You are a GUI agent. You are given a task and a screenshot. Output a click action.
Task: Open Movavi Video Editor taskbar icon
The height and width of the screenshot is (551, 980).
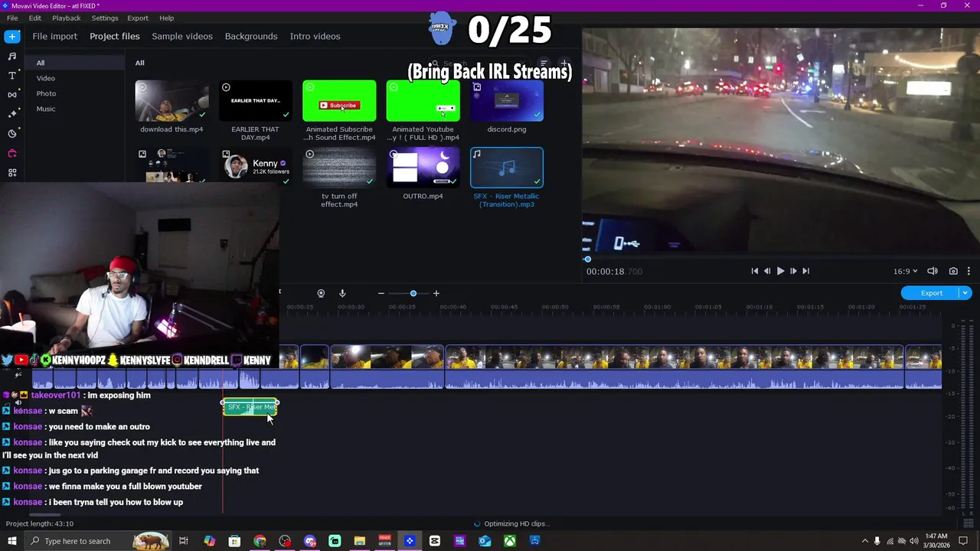pyautogui.click(x=410, y=541)
